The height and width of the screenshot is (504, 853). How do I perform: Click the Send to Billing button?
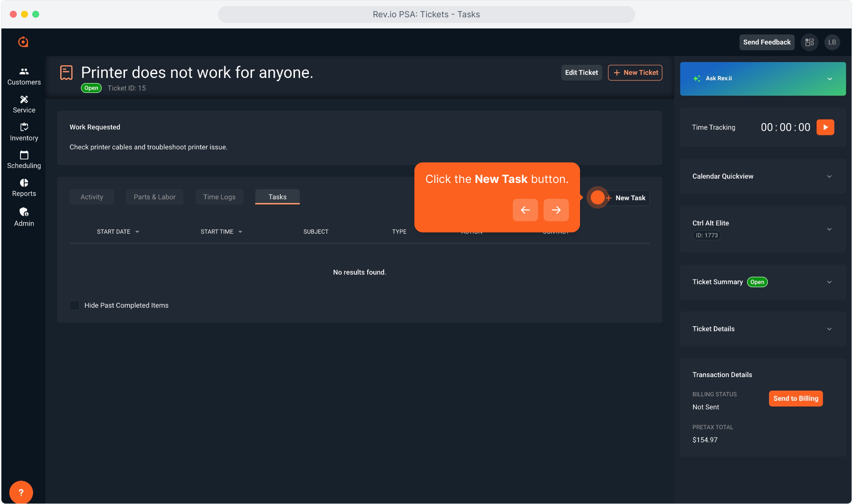pyautogui.click(x=796, y=399)
